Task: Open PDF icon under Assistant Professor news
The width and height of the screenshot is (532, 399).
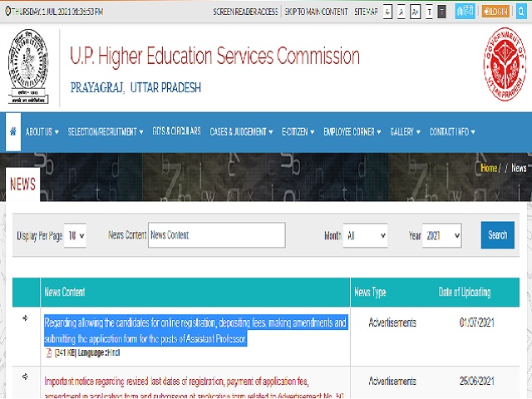Action: (x=48, y=352)
